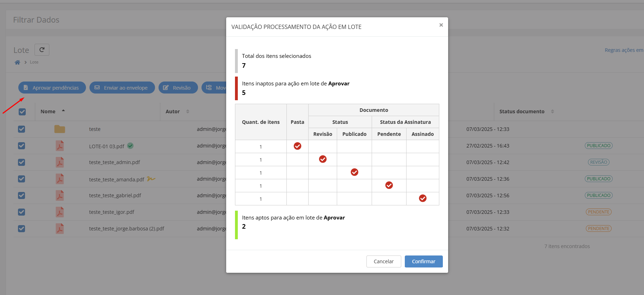
Task: Click the teste folder icon
Action: pos(60,129)
